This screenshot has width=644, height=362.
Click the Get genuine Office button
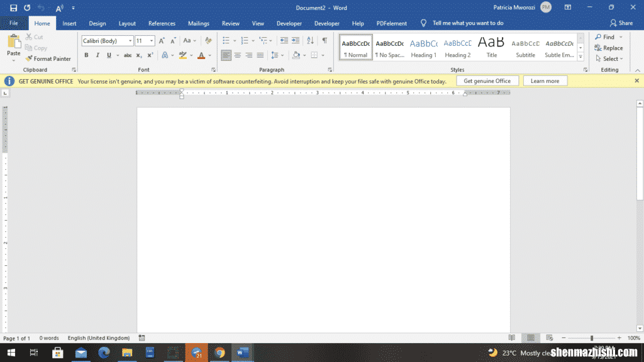(487, 81)
